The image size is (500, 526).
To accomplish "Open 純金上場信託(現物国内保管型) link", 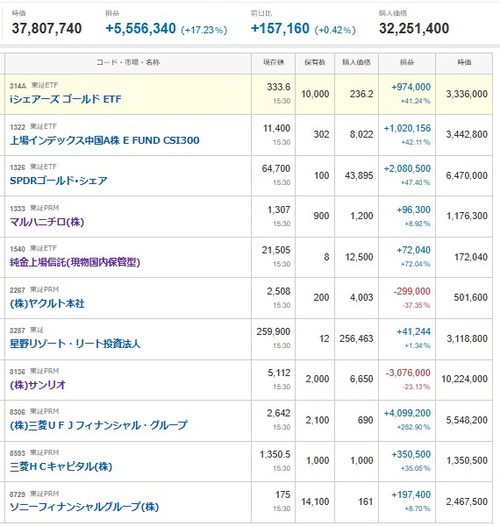I will [x=75, y=262].
